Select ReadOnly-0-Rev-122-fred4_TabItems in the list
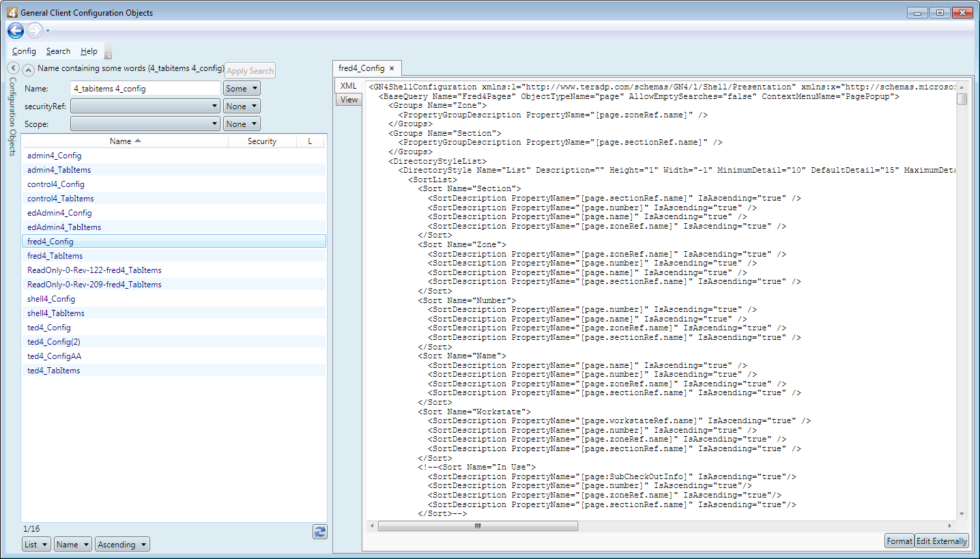Viewport: 980px width, 559px height. tap(174, 270)
